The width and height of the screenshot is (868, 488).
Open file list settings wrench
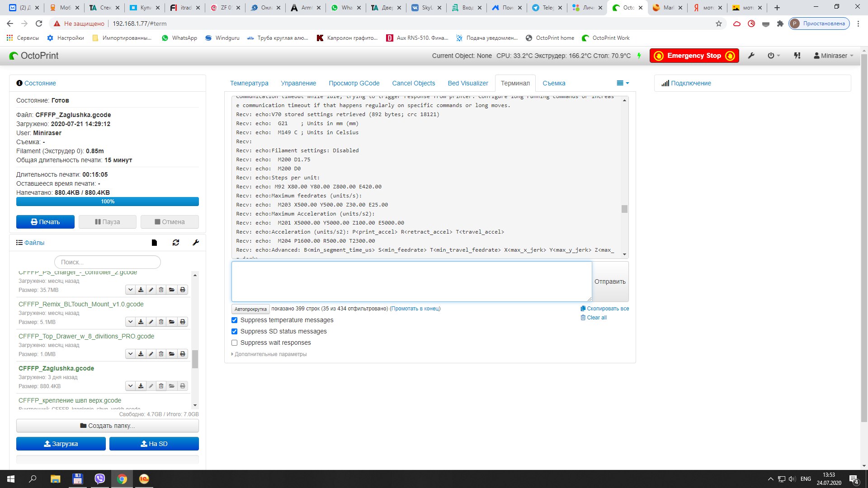(196, 243)
